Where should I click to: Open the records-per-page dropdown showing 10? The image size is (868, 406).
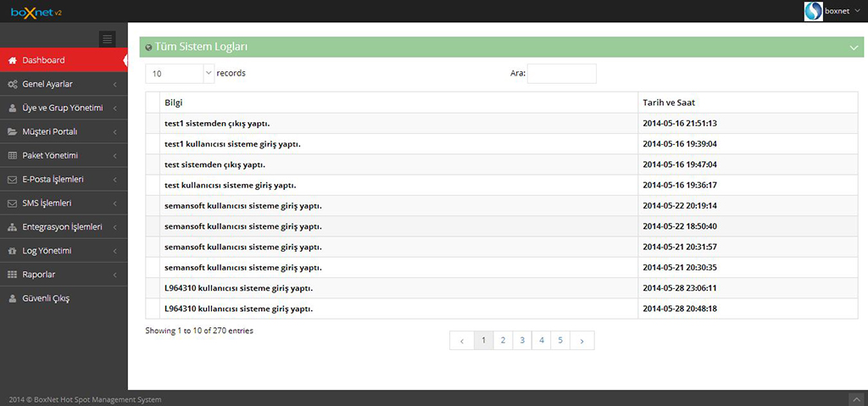180,73
